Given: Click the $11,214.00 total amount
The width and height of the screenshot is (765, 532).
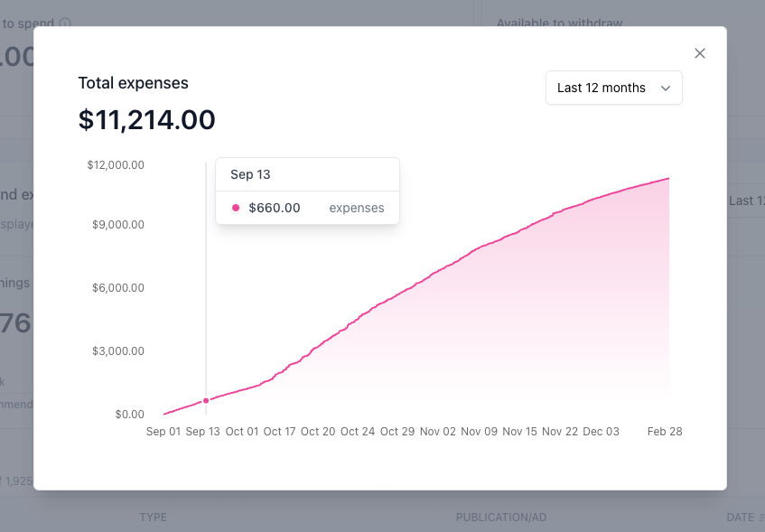Looking at the screenshot, I should 147,119.
